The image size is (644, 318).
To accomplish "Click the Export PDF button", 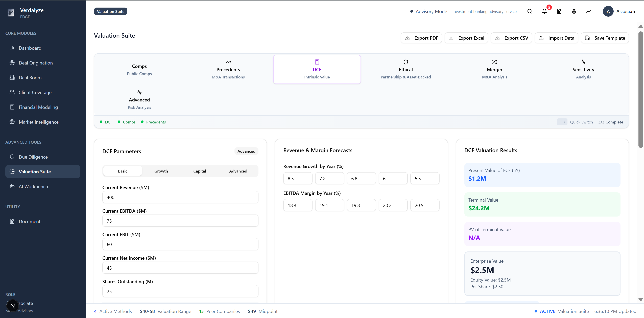I will (x=421, y=38).
